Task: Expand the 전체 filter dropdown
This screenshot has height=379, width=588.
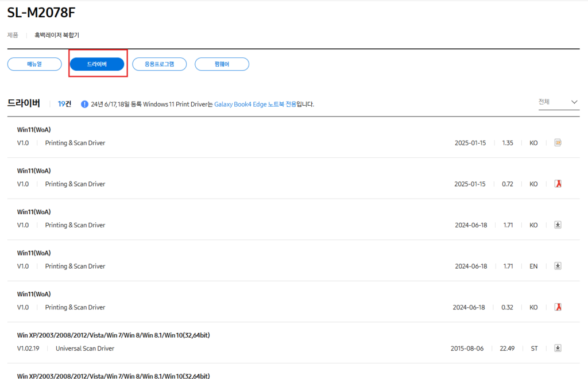Action: click(x=558, y=102)
